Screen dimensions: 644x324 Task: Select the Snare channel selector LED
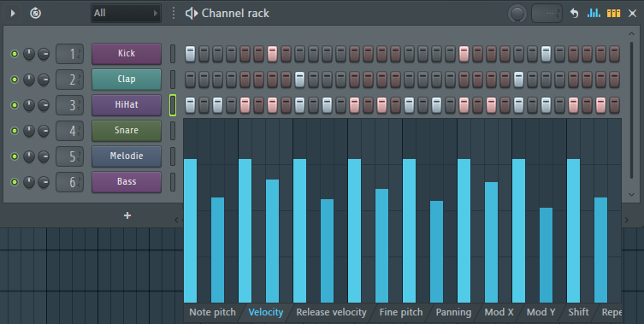point(173,131)
